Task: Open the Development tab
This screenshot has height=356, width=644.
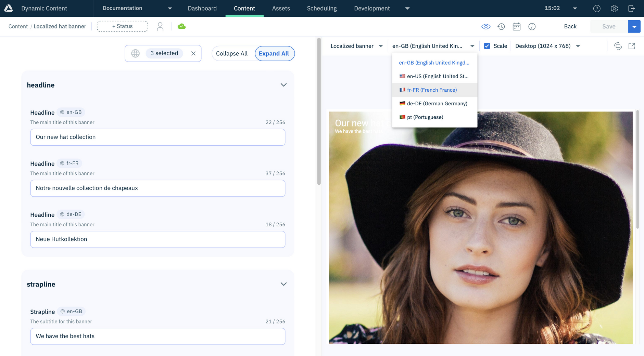Action: (372, 9)
